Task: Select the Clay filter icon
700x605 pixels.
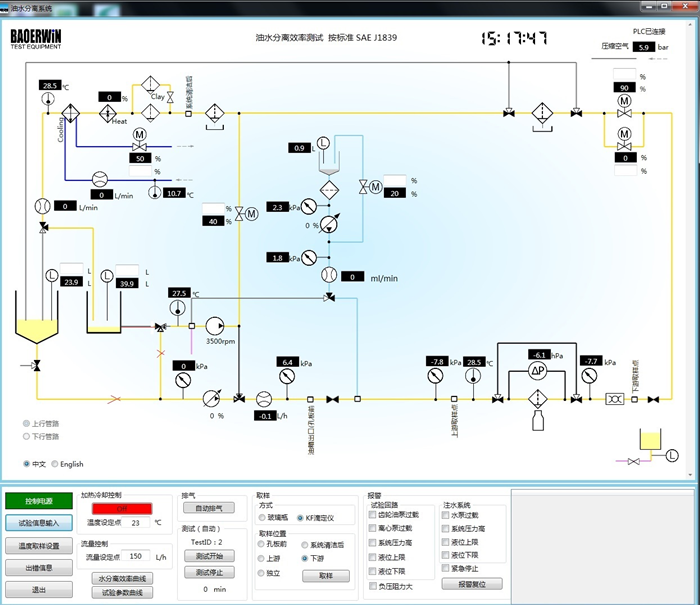Action: [150, 85]
